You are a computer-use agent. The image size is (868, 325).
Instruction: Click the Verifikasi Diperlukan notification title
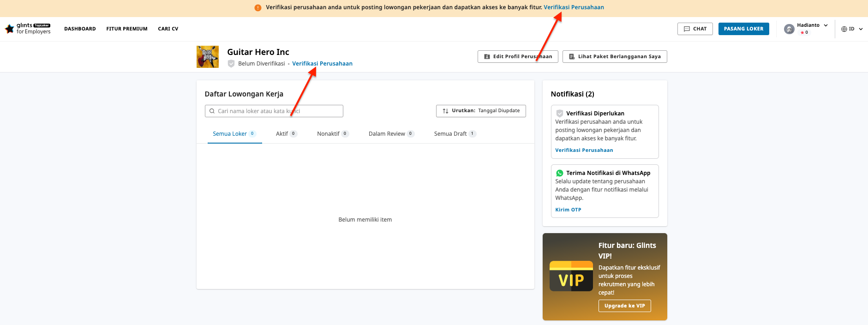pyautogui.click(x=595, y=113)
